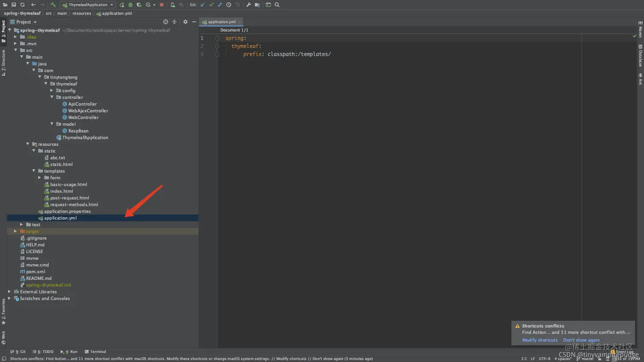Viewport: 644px width, 362px height.
Task: Click the LF line separator status item
Action: [532, 359]
